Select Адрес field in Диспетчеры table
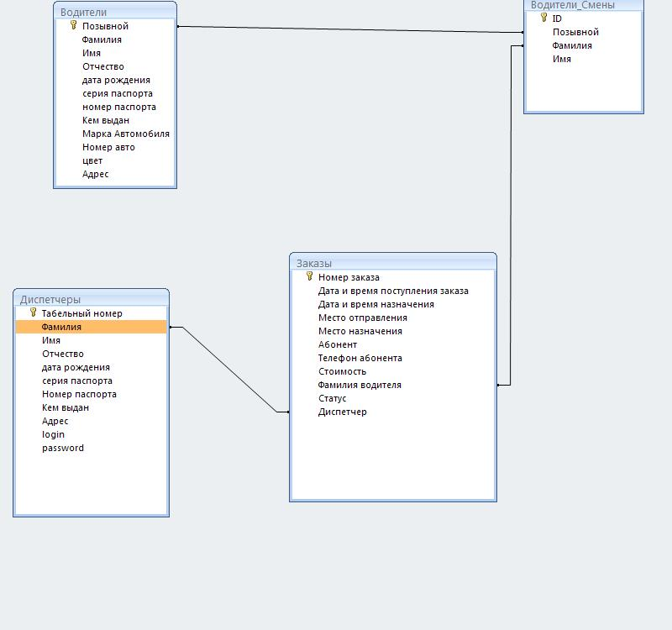The width and height of the screenshot is (672, 630). point(55,421)
